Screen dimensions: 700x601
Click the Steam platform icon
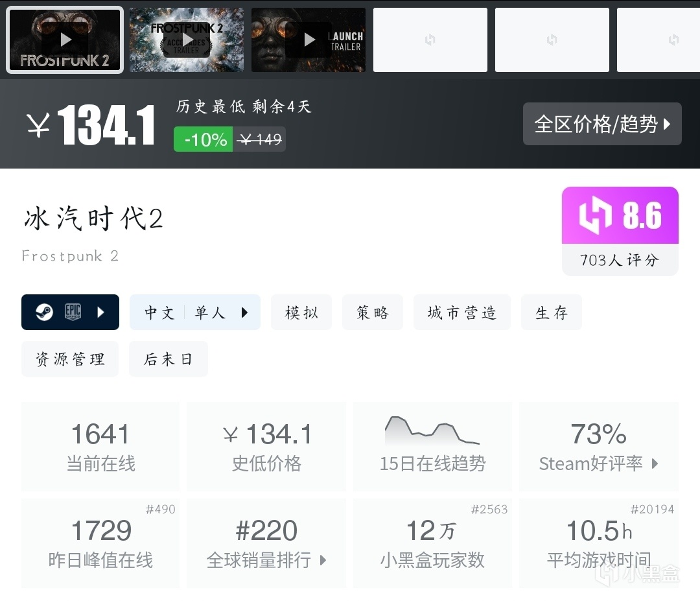[44, 312]
